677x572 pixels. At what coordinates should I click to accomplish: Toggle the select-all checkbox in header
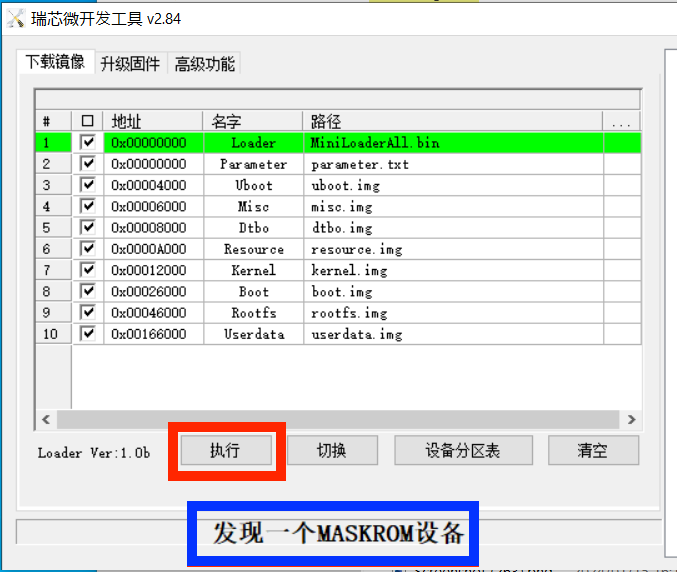87,121
